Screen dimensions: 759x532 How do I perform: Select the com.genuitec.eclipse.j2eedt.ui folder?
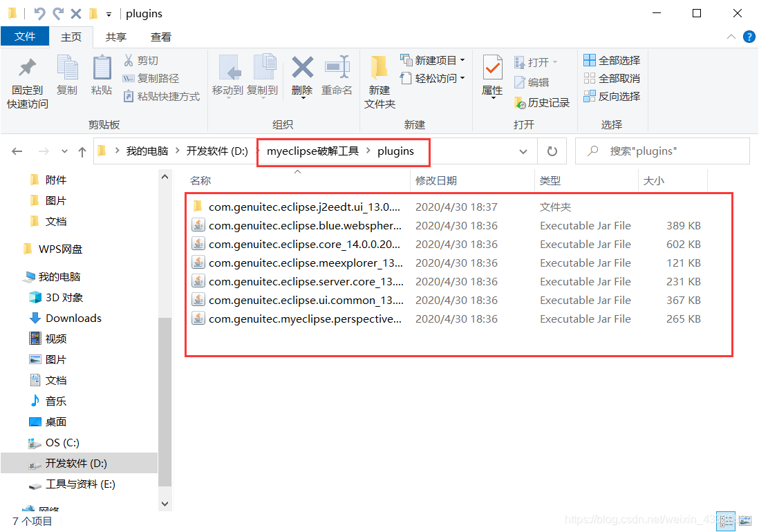pyautogui.click(x=304, y=207)
